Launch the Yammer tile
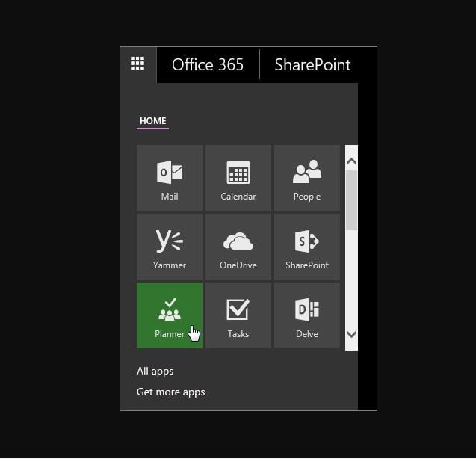The width and height of the screenshot is (476, 459). 170,247
